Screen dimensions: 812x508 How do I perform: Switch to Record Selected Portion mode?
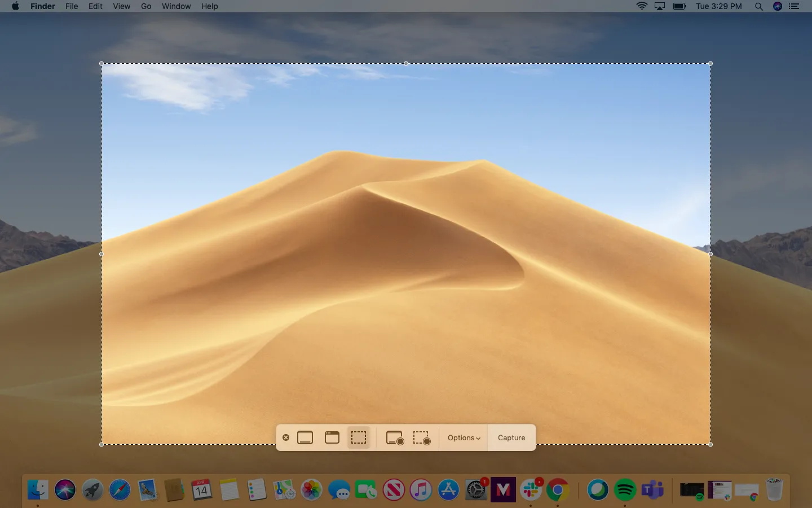coord(422,437)
